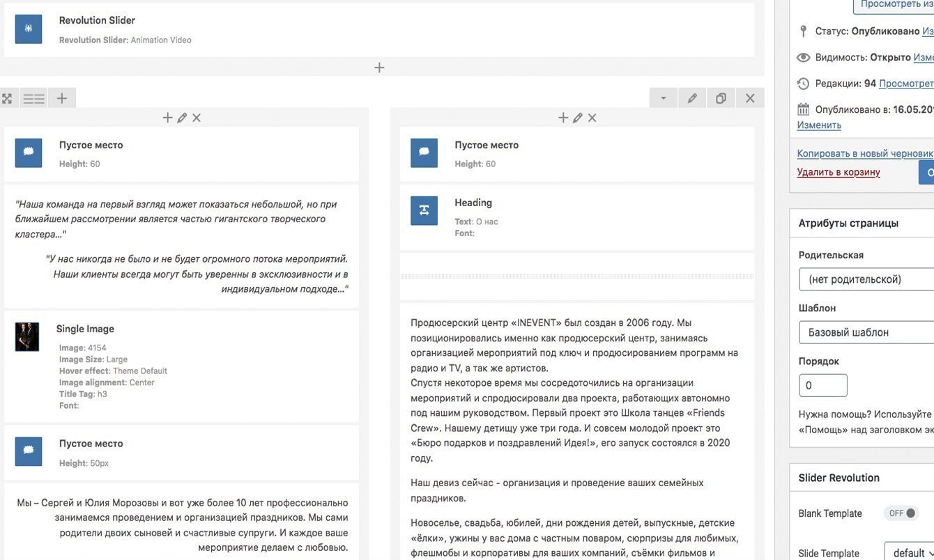Toggle the row with the collapse arrow
Image resolution: width=934 pixels, height=560 pixels.
pos(664,98)
